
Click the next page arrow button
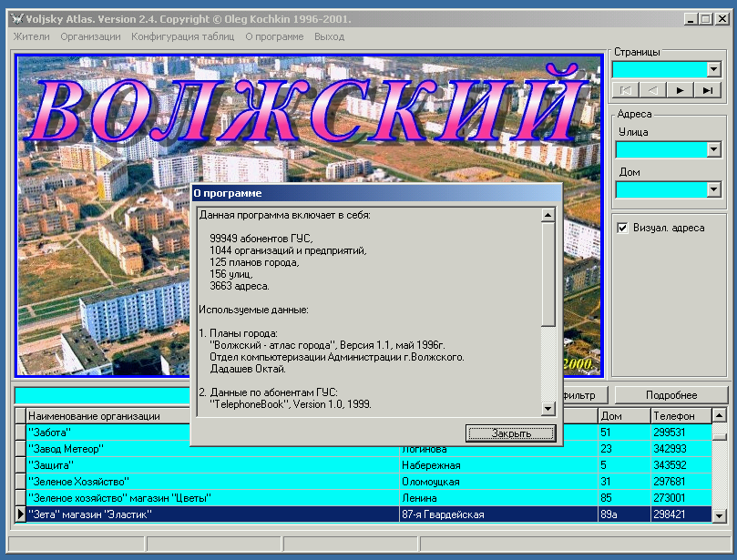pyautogui.click(x=680, y=89)
